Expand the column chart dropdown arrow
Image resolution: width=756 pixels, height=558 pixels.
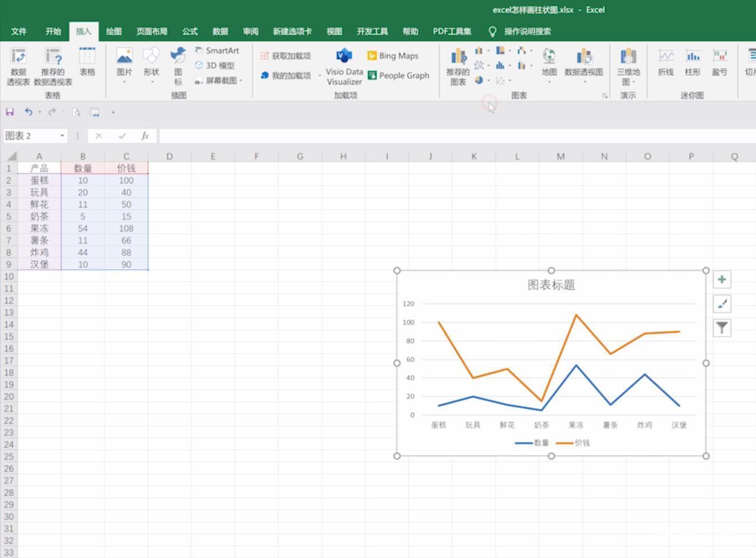coord(488,50)
